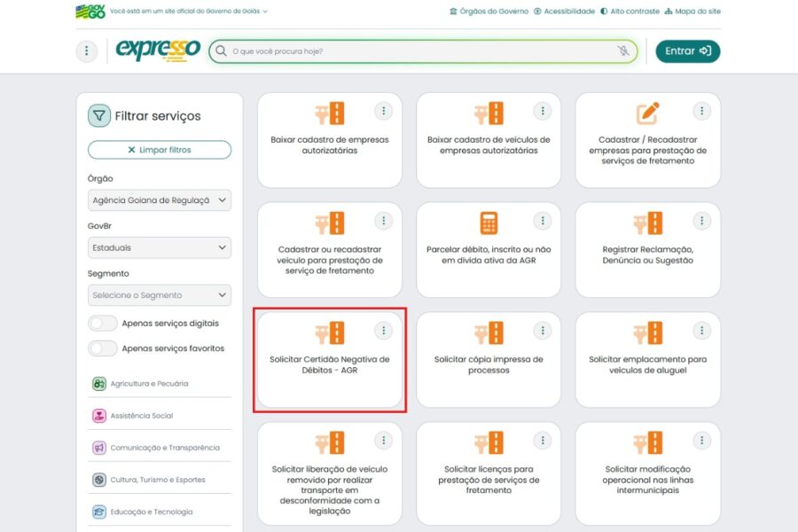Click Limpar filtros to clear filters
Viewport: 798px width, 532px height.
pyautogui.click(x=159, y=149)
